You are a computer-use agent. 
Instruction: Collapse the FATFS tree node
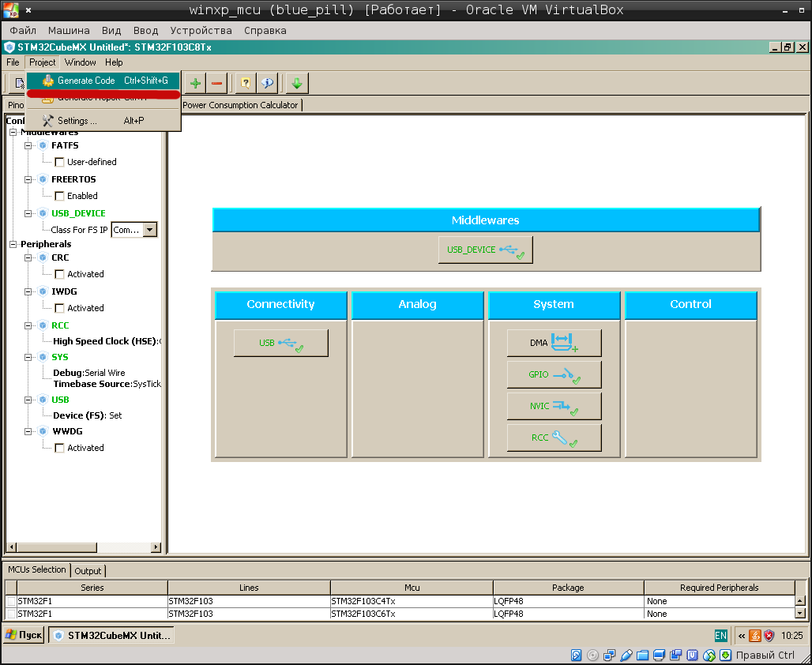[28, 145]
